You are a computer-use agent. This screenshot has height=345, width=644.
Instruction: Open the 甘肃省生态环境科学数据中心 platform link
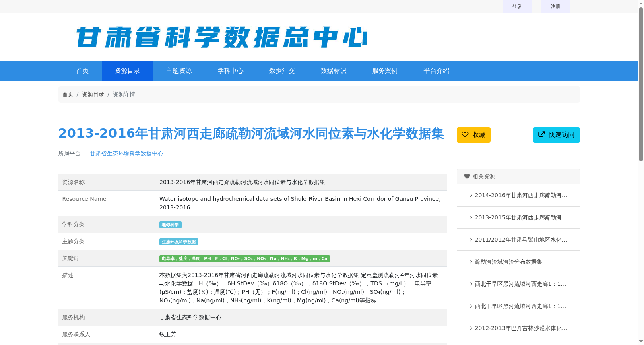tap(126, 153)
